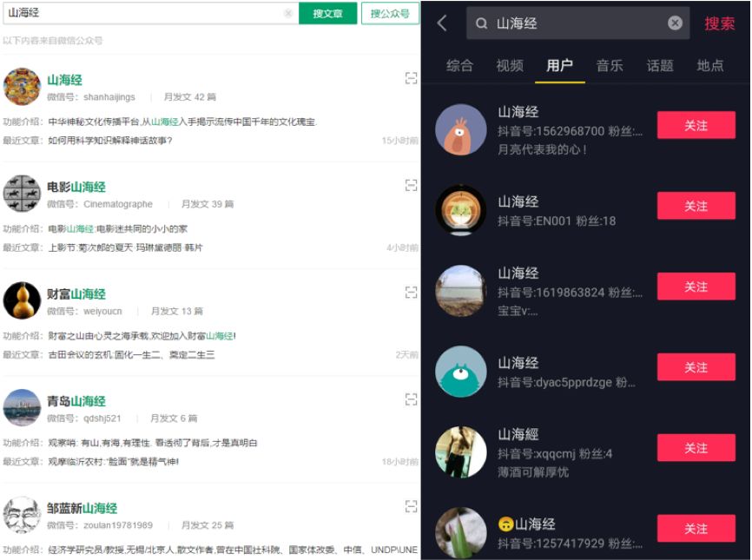Image resolution: width=752 pixels, height=560 pixels.
Task: Click the 搜公众号 button
Action: (390, 13)
